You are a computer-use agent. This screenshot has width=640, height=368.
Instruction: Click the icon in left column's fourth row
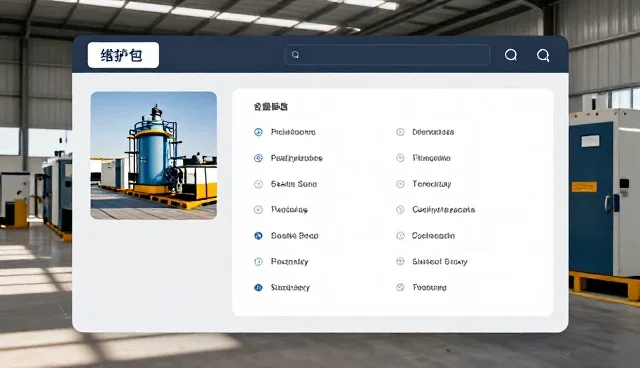click(258, 210)
